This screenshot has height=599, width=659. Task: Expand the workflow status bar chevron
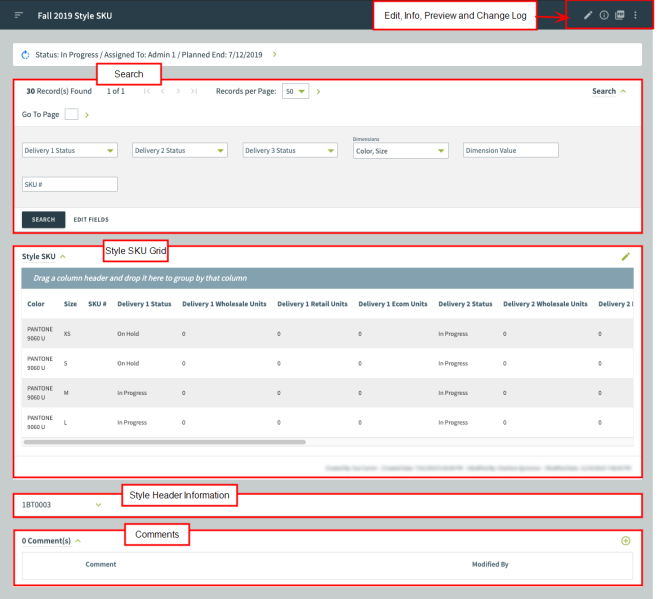pyautogui.click(x=275, y=54)
